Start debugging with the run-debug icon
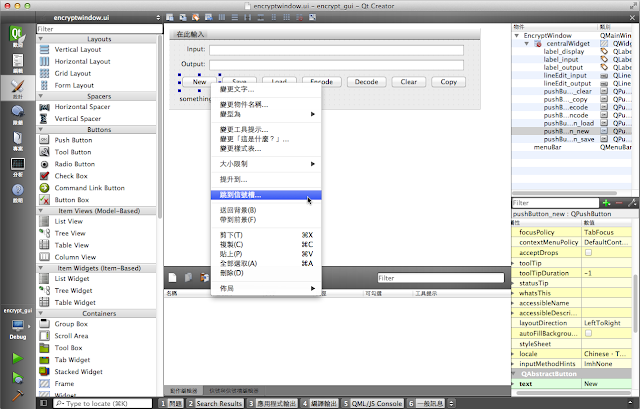 click(18, 377)
